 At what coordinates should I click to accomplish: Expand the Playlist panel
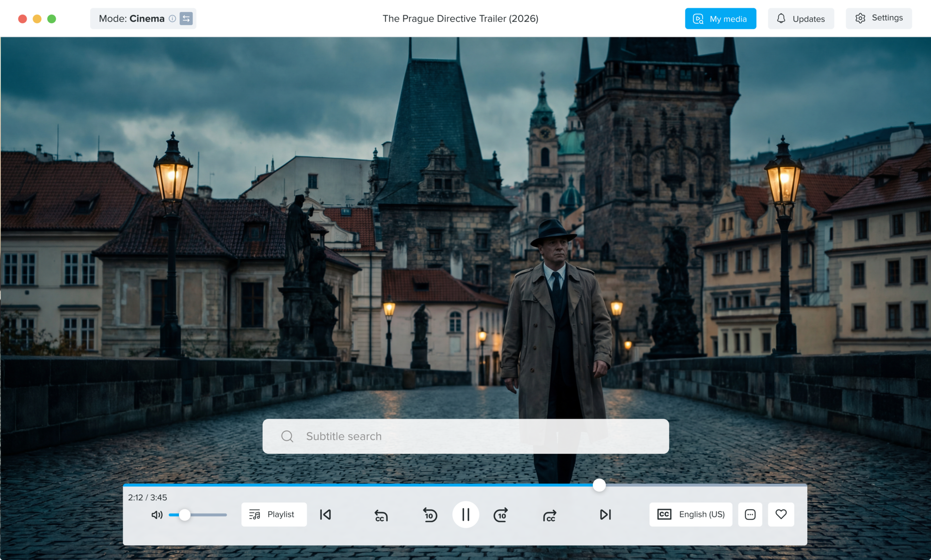pyautogui.click(x=273, y=514)
